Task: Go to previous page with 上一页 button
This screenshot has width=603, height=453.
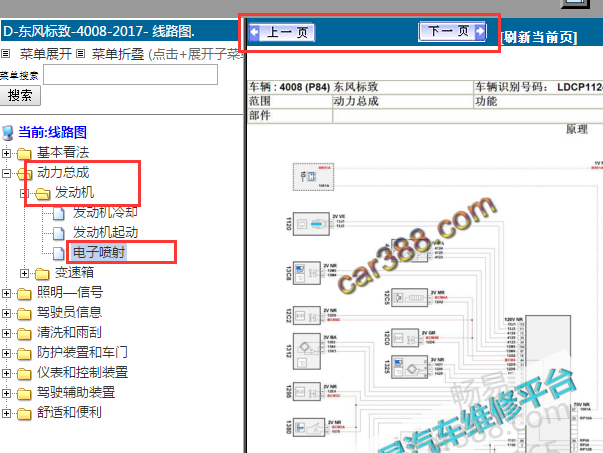Action: 282,32
